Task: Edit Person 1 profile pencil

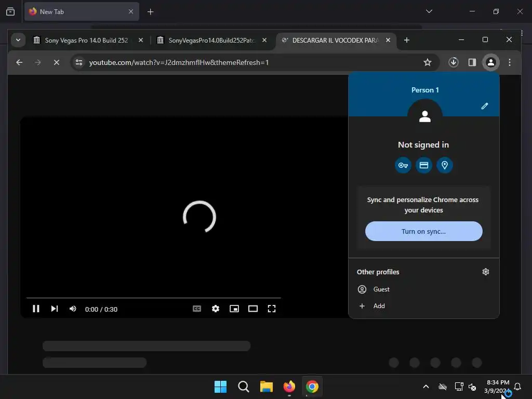Action: (x=485, y=106)
